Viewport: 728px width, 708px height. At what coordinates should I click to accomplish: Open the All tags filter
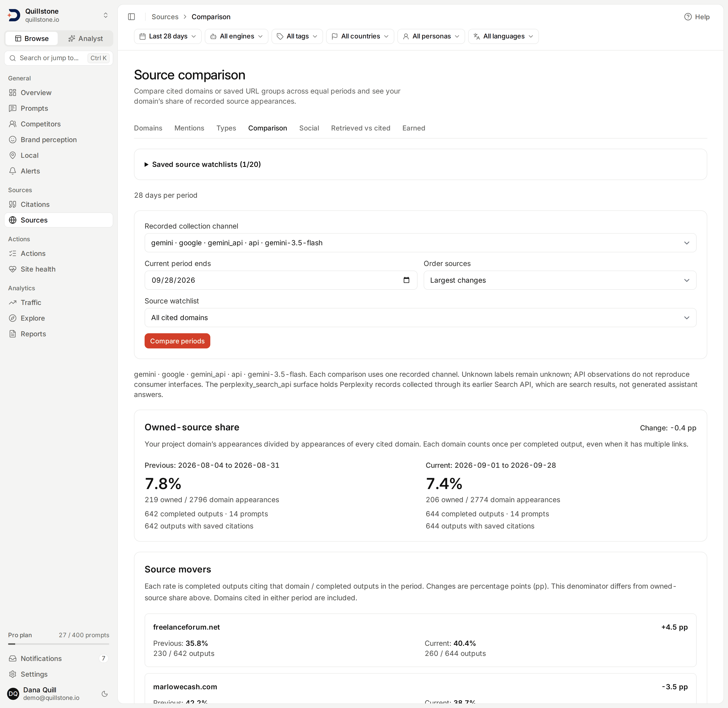pos(297,36)
